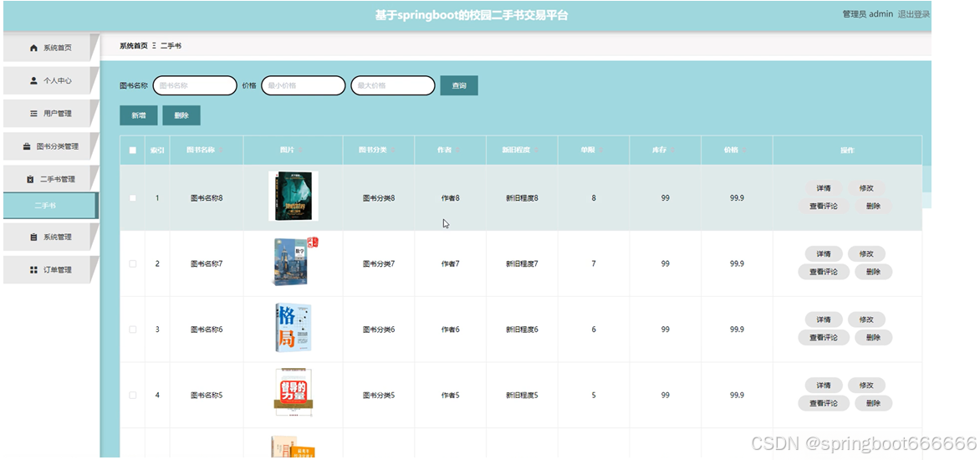Click the 新旧程度7 cell text

pos(522,263)
